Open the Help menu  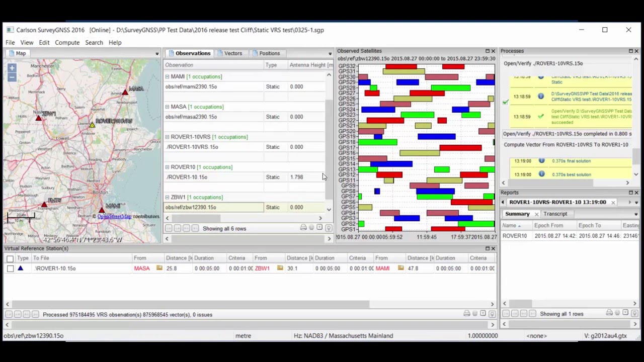click(x=115, y=43)
